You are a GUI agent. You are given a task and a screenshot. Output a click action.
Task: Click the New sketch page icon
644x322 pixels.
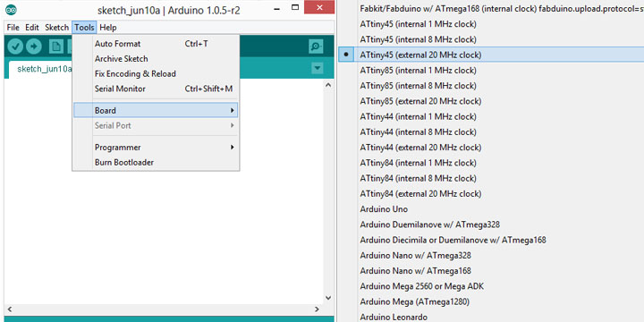[x=56, y=47]
